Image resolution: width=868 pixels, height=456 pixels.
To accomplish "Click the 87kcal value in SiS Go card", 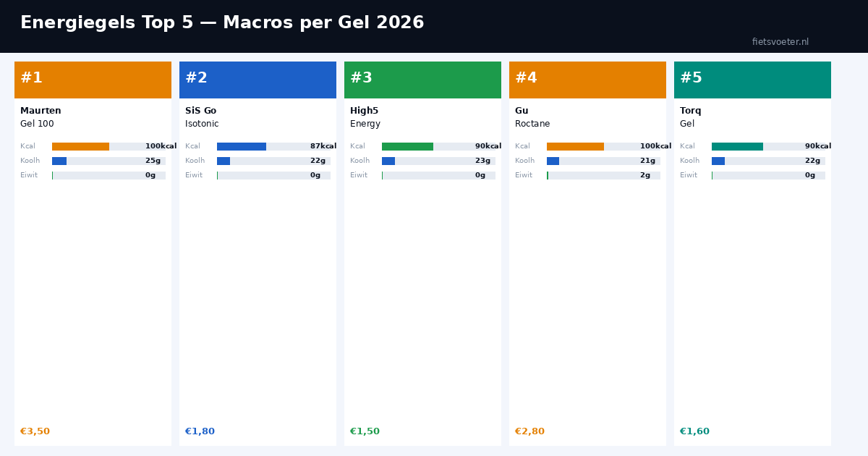I will (x=323, y=146).
